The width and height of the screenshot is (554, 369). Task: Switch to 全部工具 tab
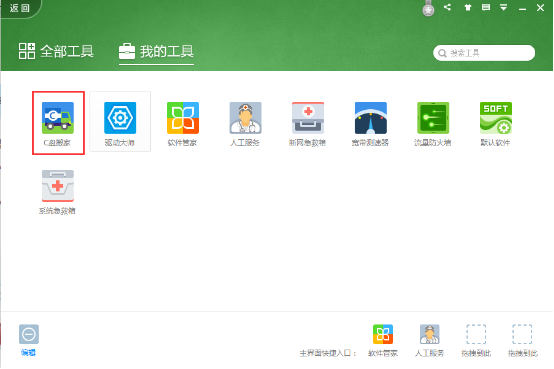click(x=56, y=51)
